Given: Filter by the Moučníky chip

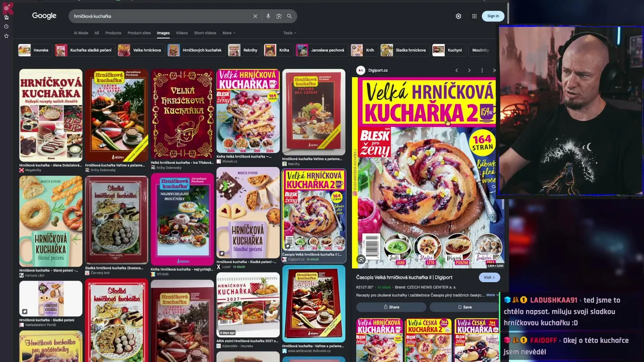Looking at the screenshot, I should tap(480, 50).
